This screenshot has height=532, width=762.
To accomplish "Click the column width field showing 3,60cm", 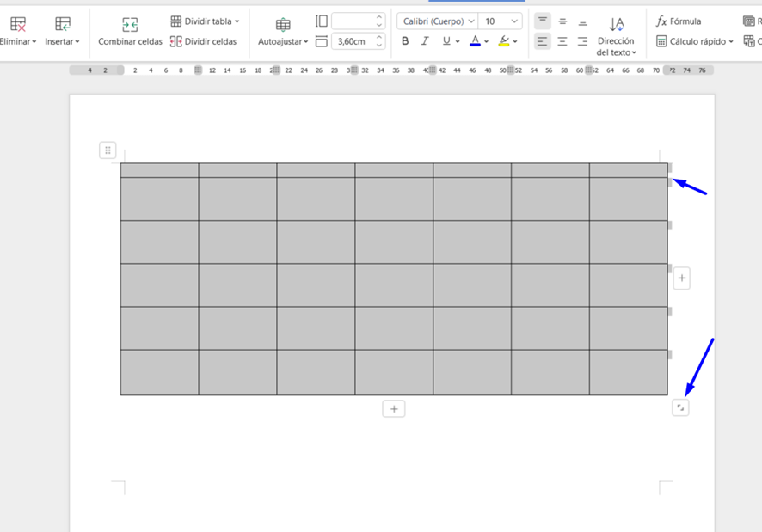I will 351,41.
